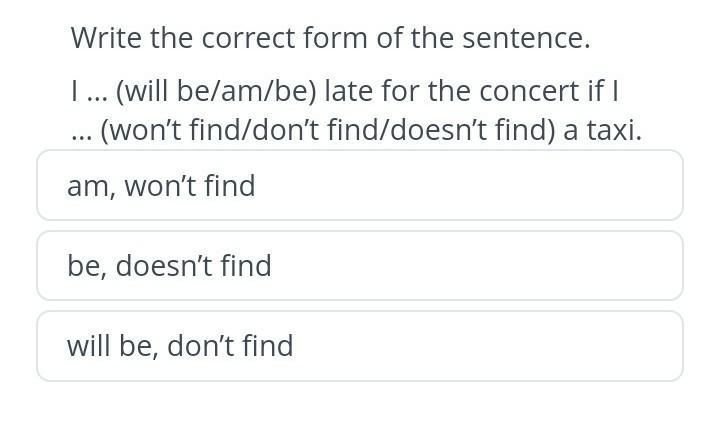This screenshot has width=720, height=432.
Task: Choose the option "will be, don't find"
Action: point(360,346)
